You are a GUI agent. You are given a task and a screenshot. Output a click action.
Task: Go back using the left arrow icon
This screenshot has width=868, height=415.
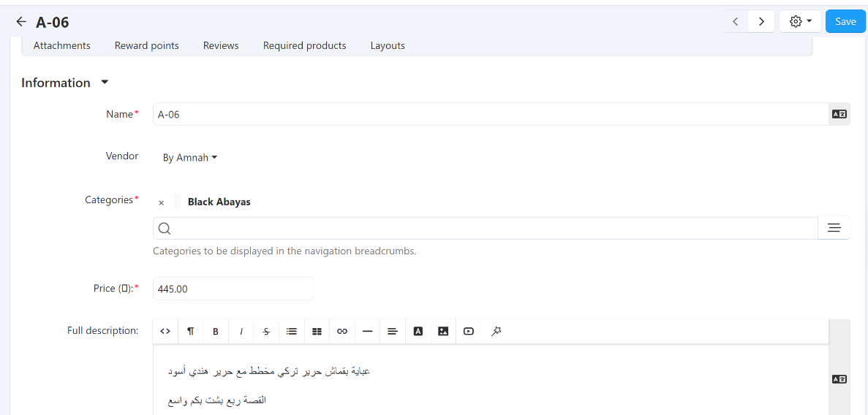[x=21, y=22]
